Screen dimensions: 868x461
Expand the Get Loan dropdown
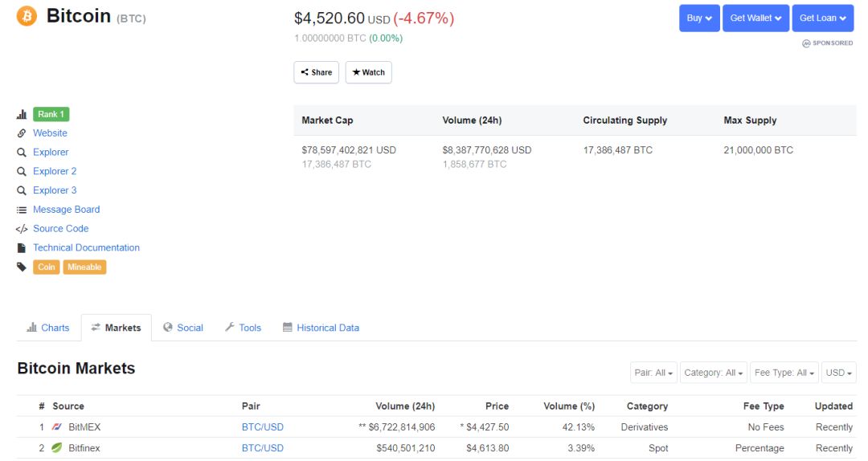point(823,18)
